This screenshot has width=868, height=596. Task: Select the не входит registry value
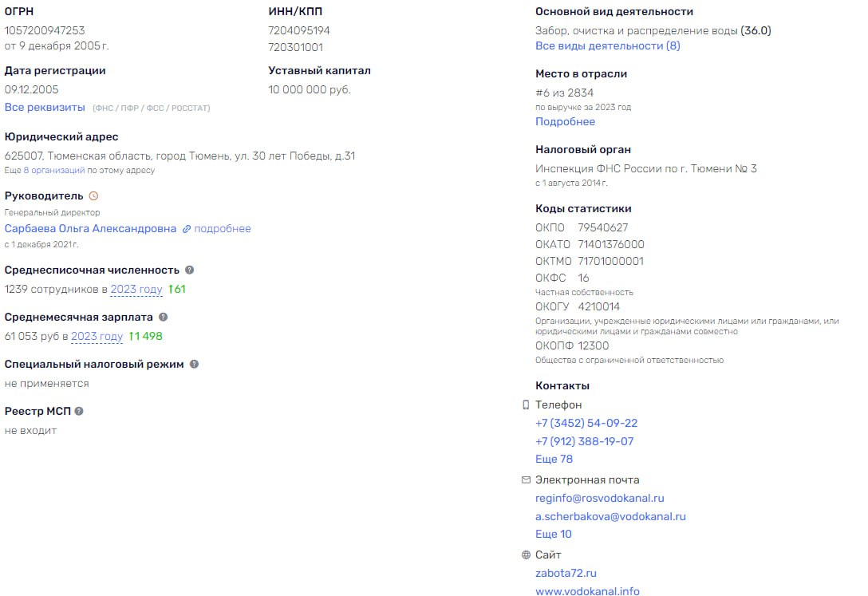[30, 431]
